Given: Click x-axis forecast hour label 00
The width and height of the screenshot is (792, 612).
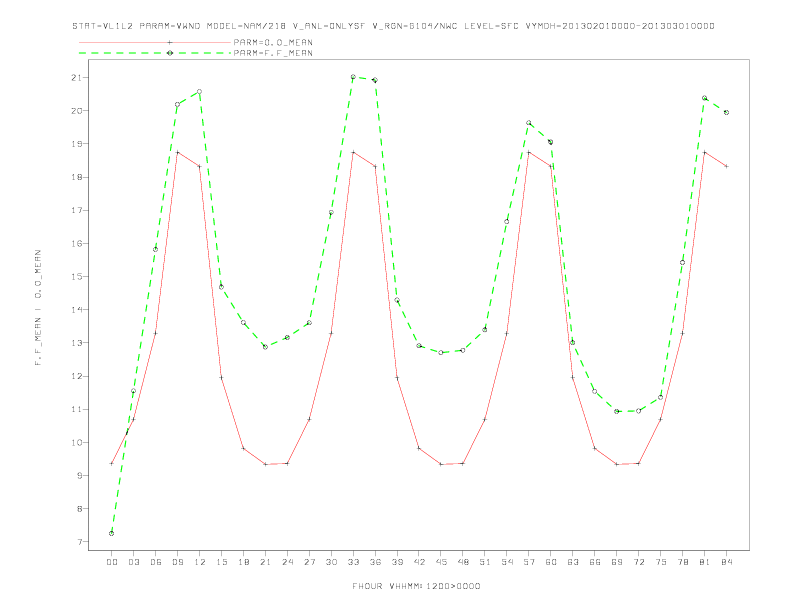Looking at the screenshot, I should pos(112,562).
